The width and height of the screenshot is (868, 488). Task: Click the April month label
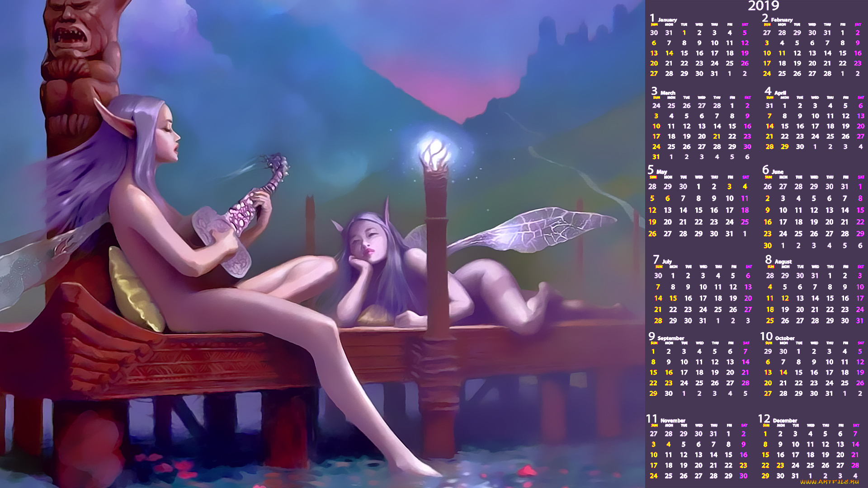[780, 93]
